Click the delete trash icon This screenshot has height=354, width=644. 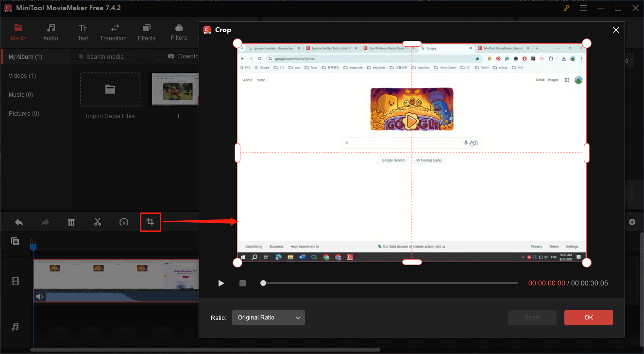click(71, 222)
